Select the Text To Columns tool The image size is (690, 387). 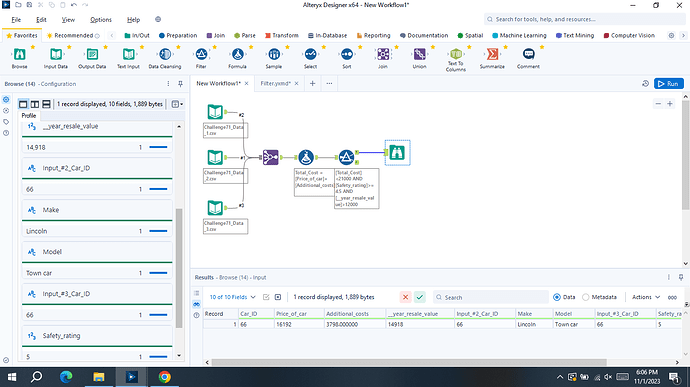456,55
